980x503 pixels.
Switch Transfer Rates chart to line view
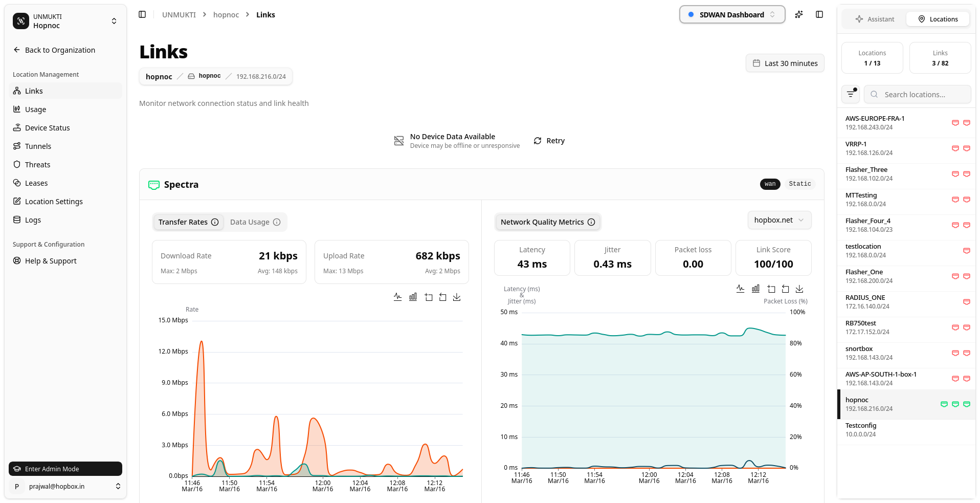pos(397,297)
